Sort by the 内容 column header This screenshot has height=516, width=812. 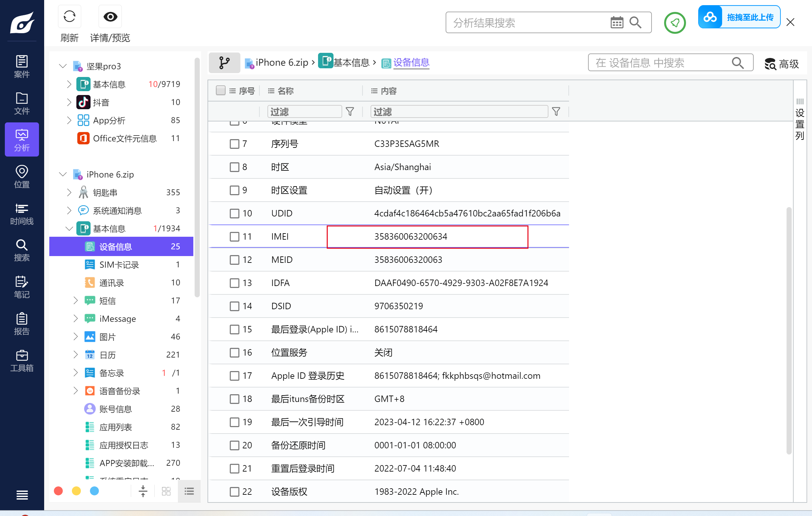pyautogui.click(x=389, y=91)
